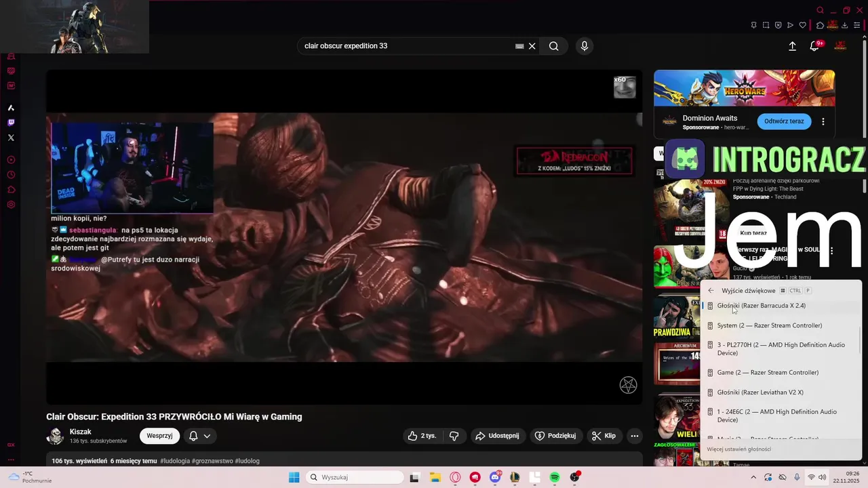Click the YouTube upload/create icon

792,46
